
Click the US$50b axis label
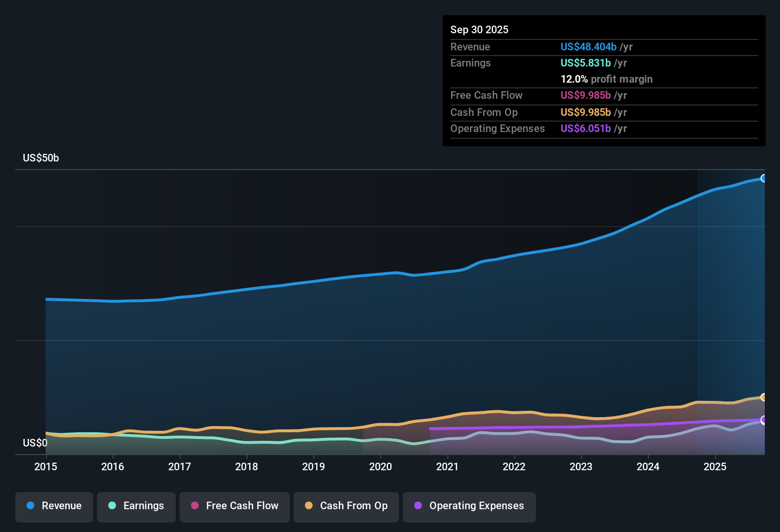[x=41, y=158]
